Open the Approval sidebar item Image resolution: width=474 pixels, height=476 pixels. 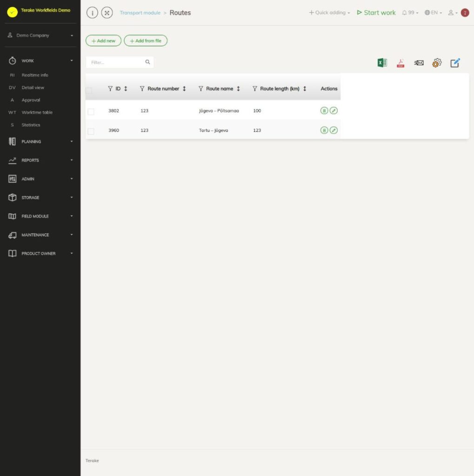(31, 100)
